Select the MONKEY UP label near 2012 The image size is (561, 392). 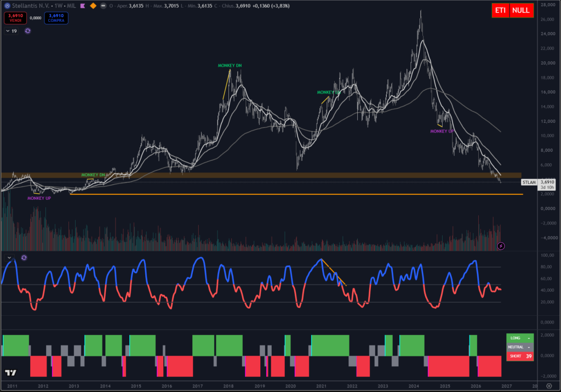(x=39, y=198)
